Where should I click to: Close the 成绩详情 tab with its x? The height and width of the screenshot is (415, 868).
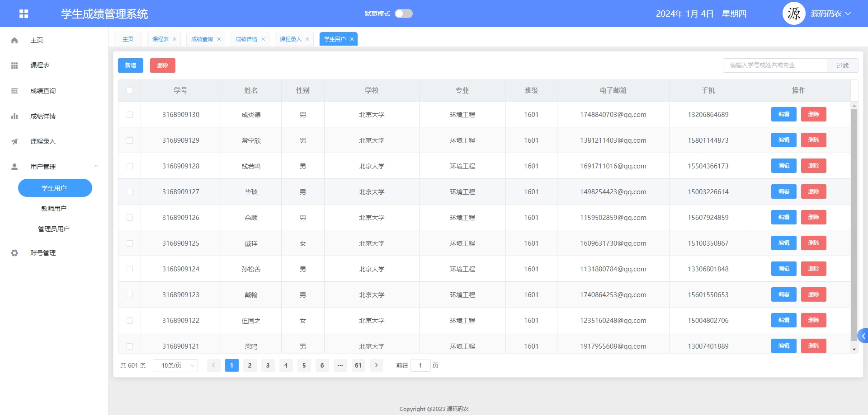coord(263,39)
